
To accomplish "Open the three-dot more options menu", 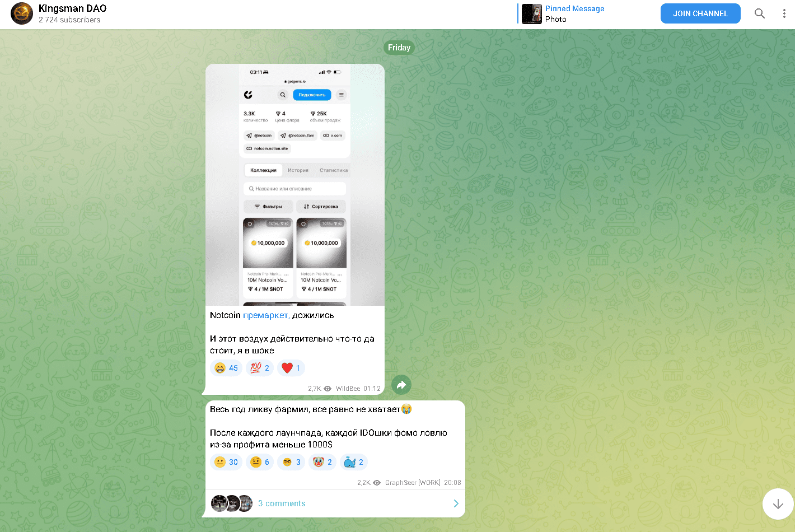I will tap(784, 13).
